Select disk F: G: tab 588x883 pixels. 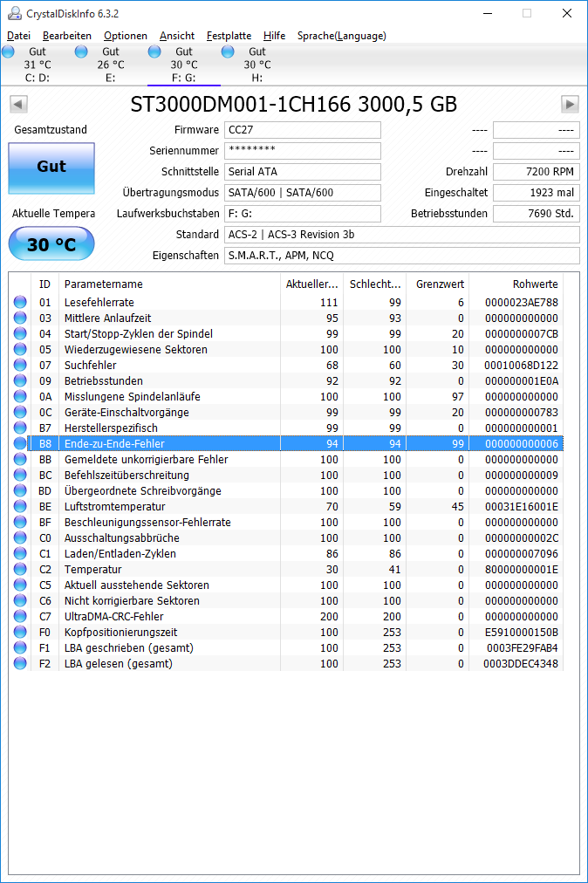click(x=183, y=65)
